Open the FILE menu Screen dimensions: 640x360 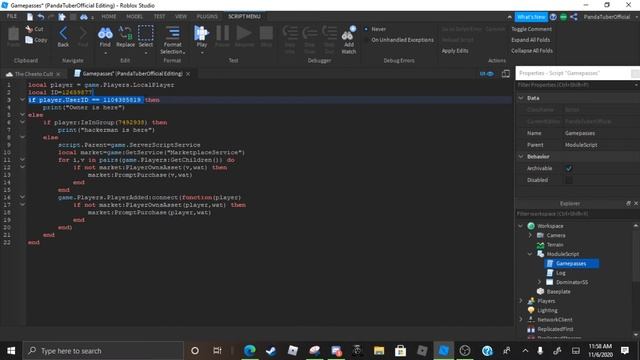[12, 16]
